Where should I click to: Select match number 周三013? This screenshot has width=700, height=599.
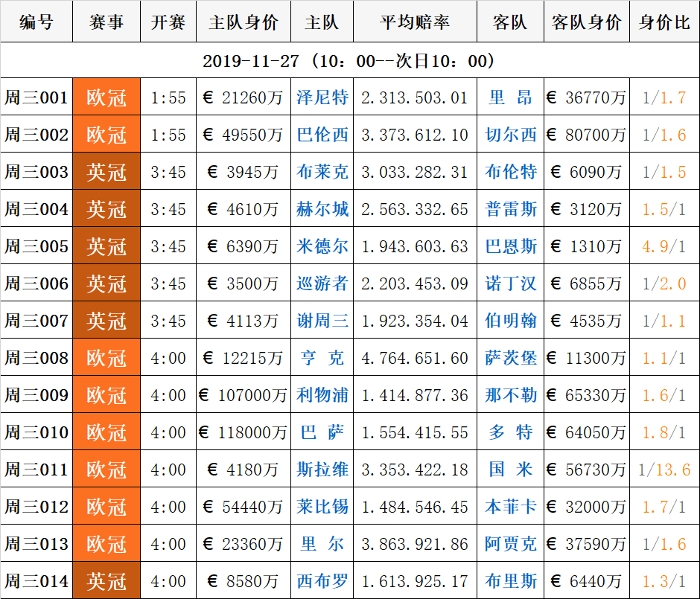point(36,544)
